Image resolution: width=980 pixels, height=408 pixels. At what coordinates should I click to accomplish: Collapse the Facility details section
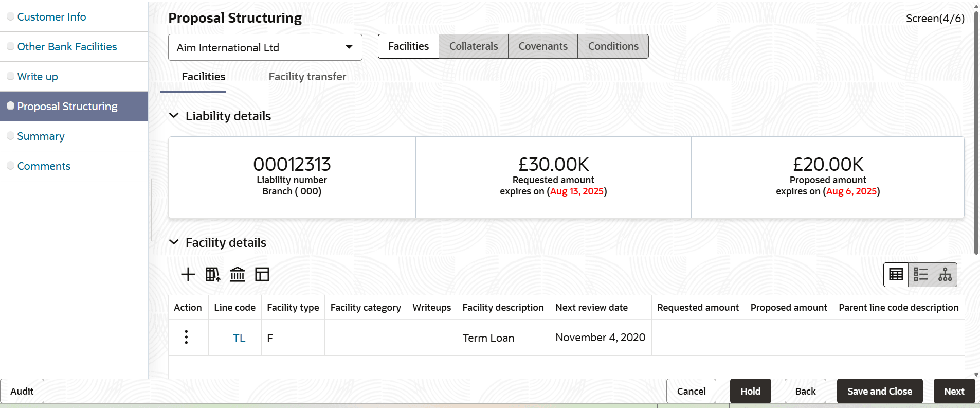pos(174,242)
